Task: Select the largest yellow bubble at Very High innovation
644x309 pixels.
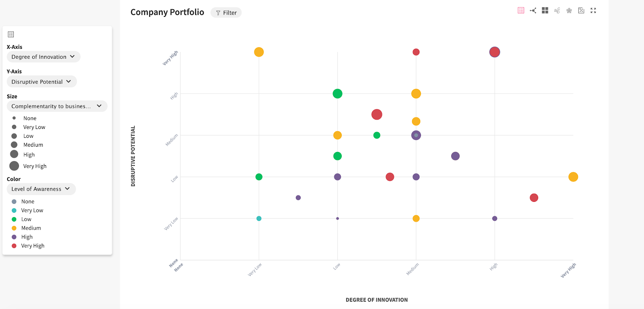Action: coord(573,176)
